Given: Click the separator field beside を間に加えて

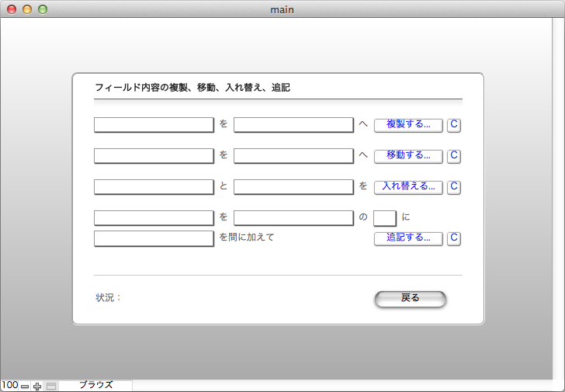Looking at the screenshot, I should click(x=154, y=238).
